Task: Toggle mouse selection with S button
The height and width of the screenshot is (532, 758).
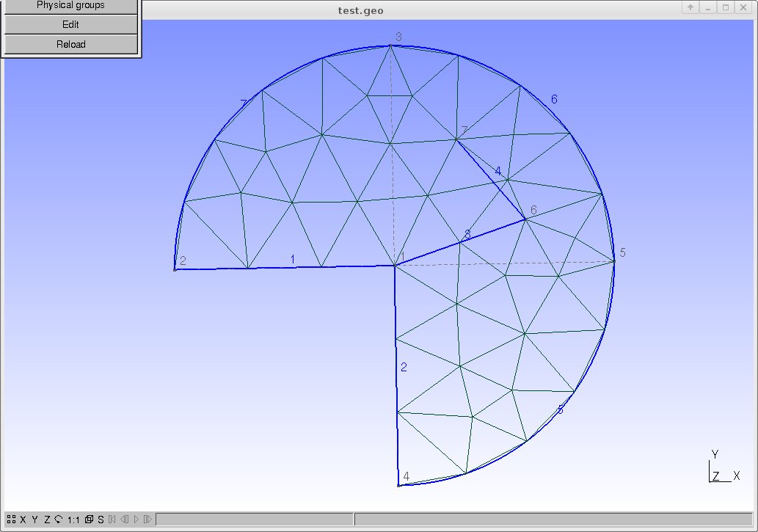Action: (x=101, y=520)
